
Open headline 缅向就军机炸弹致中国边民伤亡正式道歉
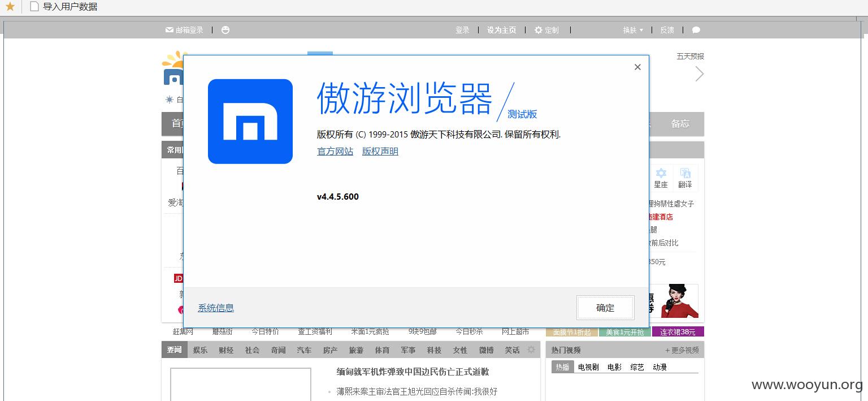[413, 372]
